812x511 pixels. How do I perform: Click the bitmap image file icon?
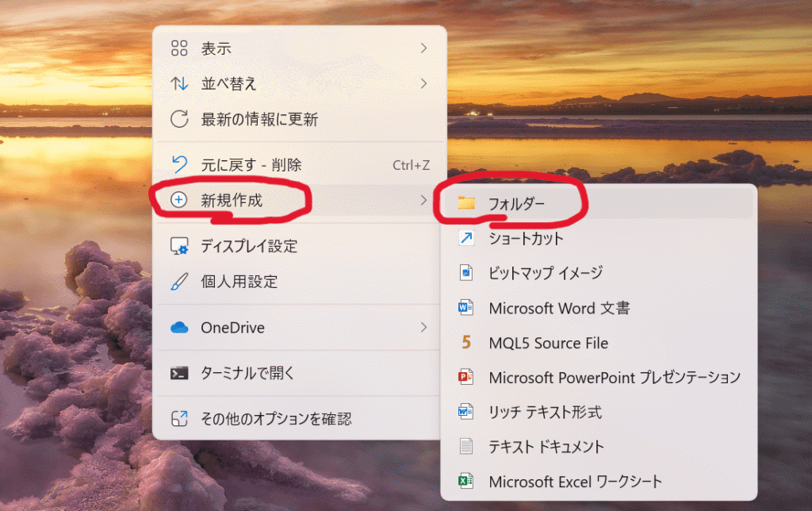(466, 273)
